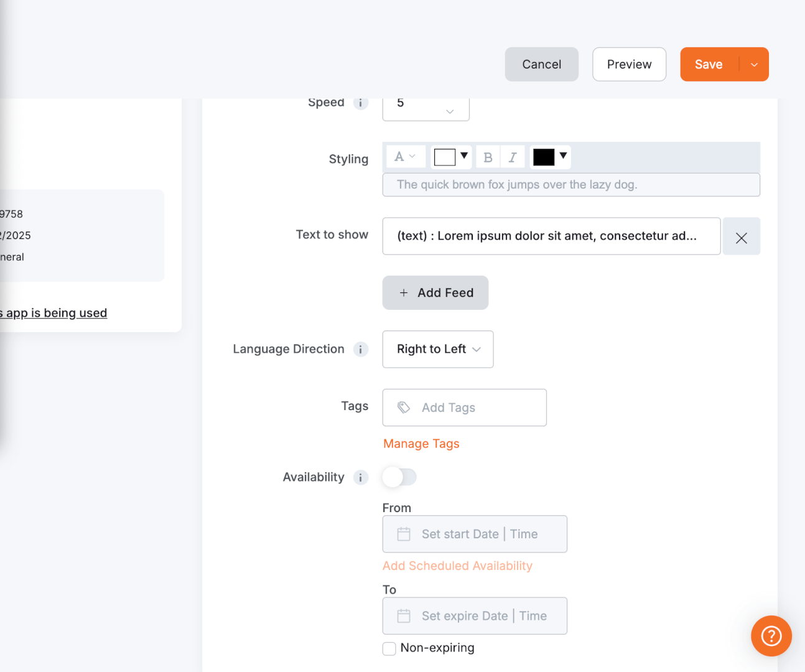Open the font family dropdown
This screenshot has width=805, height=672.
405,157
